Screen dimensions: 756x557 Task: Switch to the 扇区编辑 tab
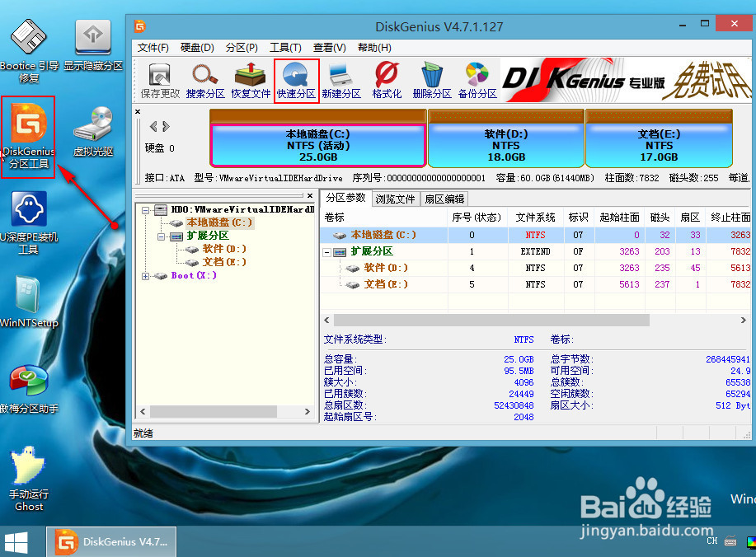(444, 199)
